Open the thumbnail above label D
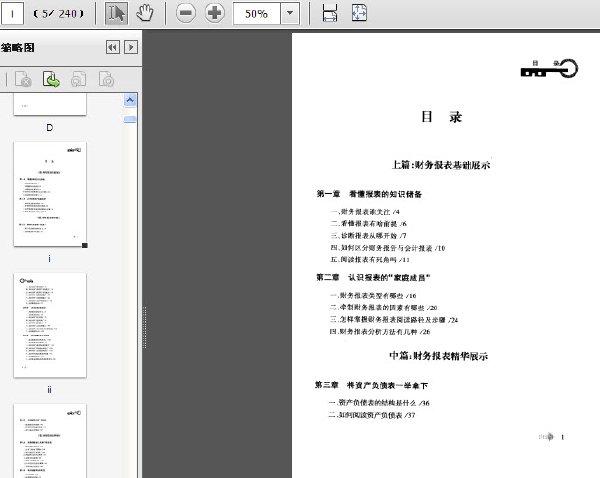600x478 pixels. pos(50,104)
